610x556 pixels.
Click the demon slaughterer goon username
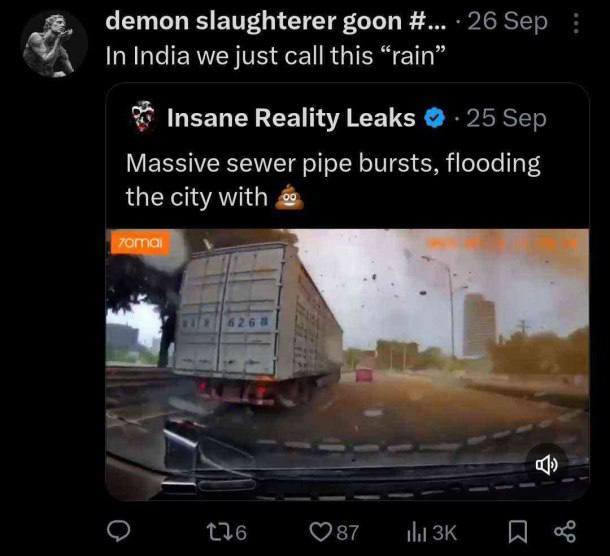275,22
